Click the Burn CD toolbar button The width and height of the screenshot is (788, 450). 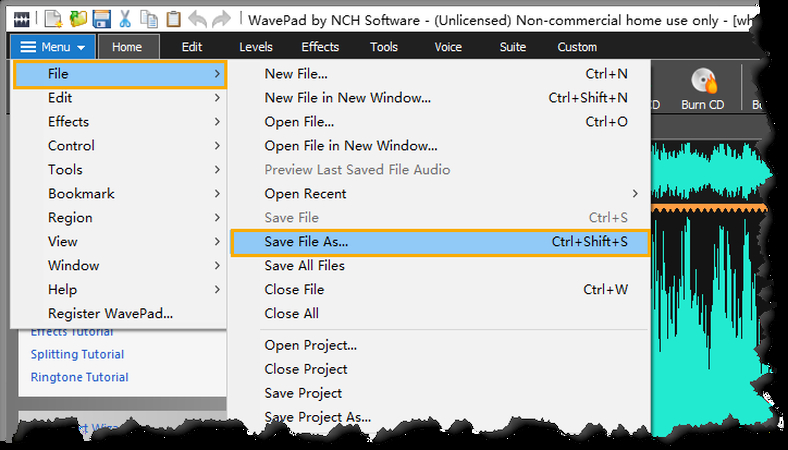coord(704,88)
